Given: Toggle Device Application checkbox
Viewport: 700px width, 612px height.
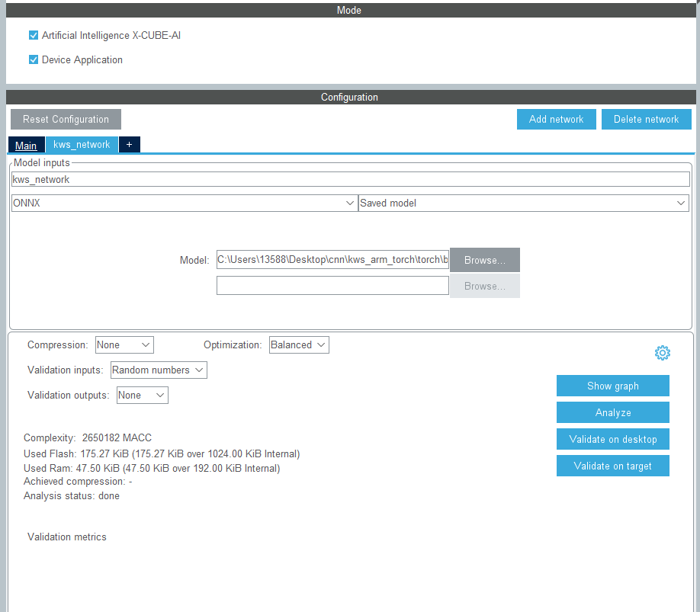Looking at the screenshot, I should tap(34, 59).
